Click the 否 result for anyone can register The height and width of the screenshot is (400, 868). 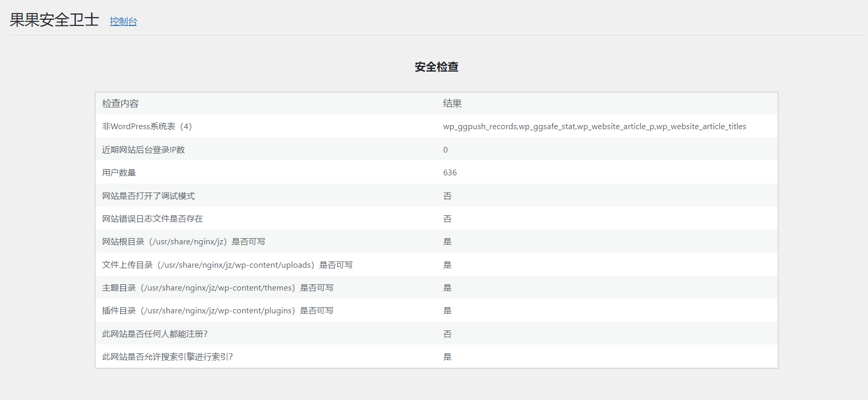click(447, 334)
